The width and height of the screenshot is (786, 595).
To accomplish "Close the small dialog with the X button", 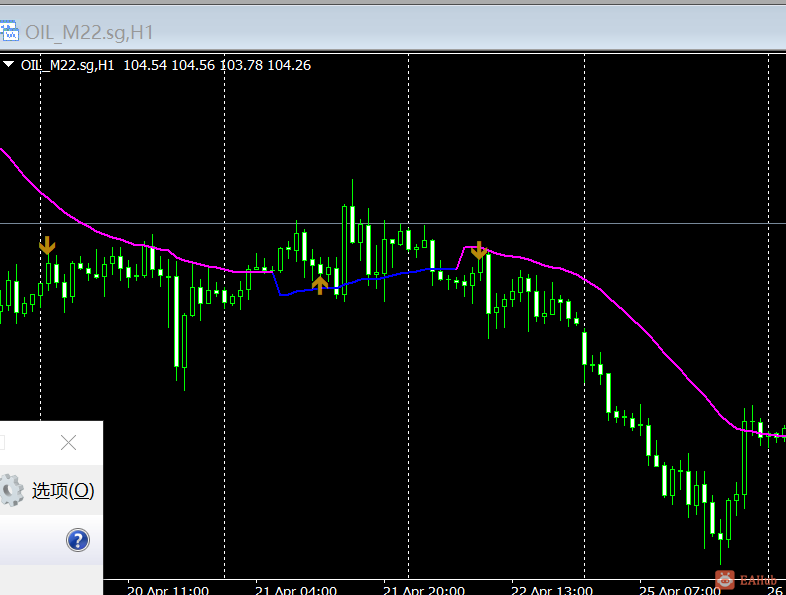I will coord(69,443).
